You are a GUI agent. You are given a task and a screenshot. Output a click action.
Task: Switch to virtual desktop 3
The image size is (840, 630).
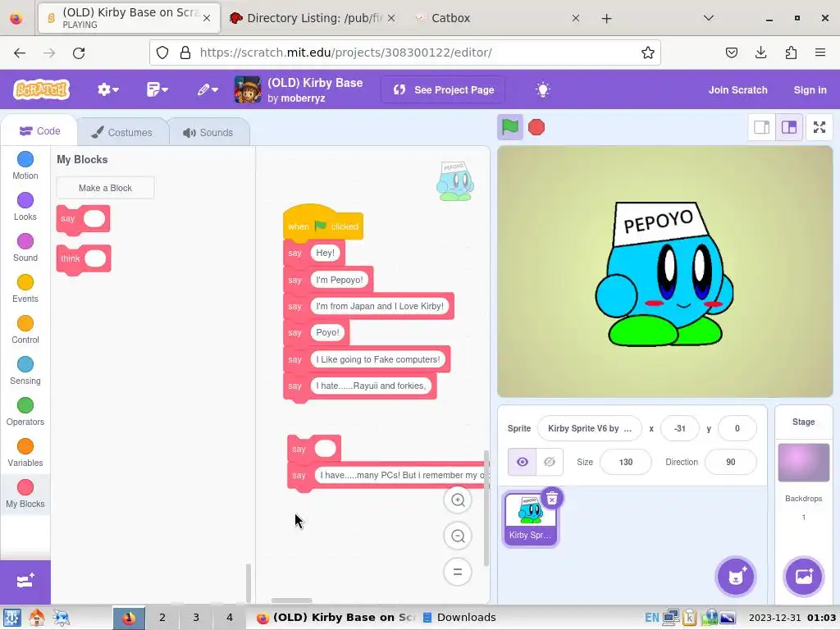pos(195,617)
